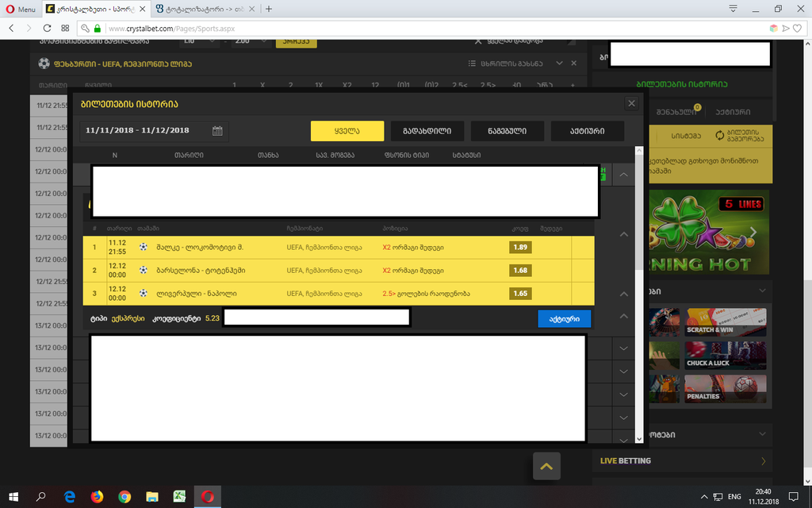Viewport: 812px width, 508px height.
Task: Open the Burning Hot slot banner
Action: 708,232
